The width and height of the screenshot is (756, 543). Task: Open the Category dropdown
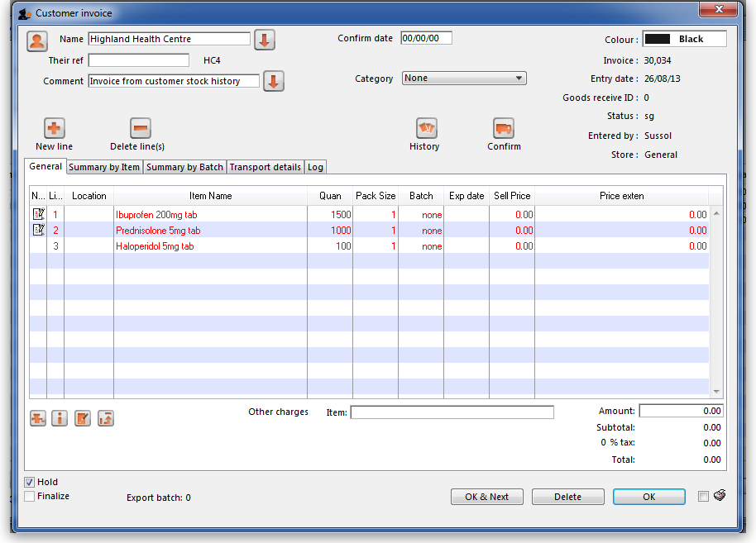pos(464,79)
